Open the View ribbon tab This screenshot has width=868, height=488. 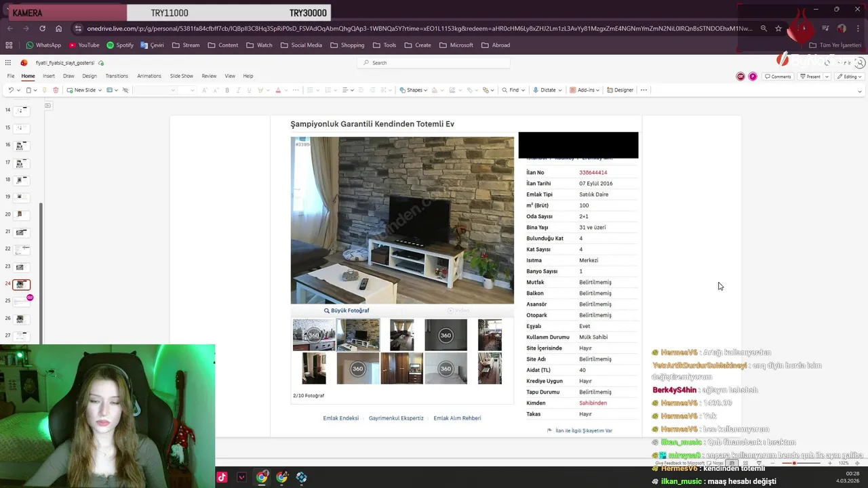(x=230, y=76)
